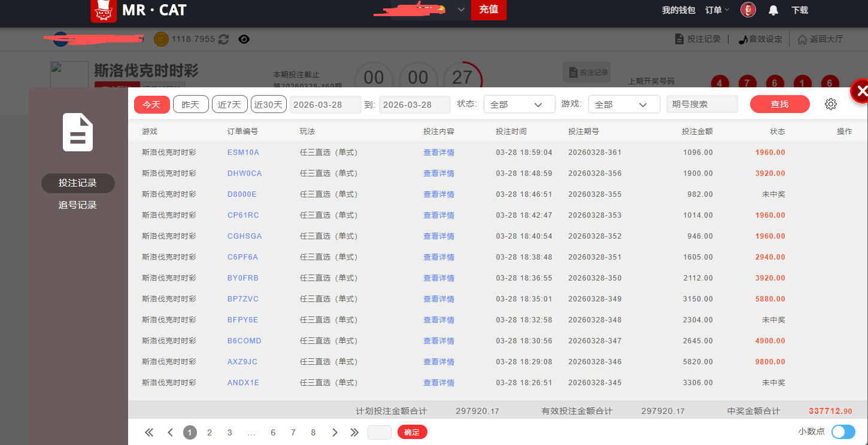Click the user avatar icon
The width and height of the screenshot is (868, 445).
(748, 10)
